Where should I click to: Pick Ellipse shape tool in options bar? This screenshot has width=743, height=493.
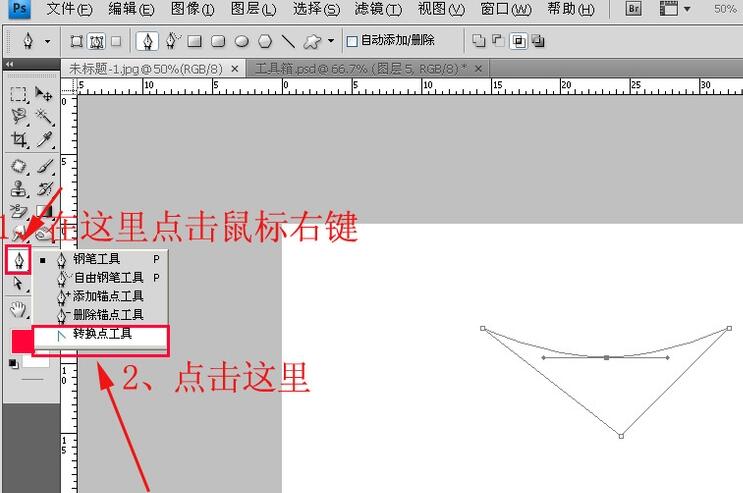242,42
